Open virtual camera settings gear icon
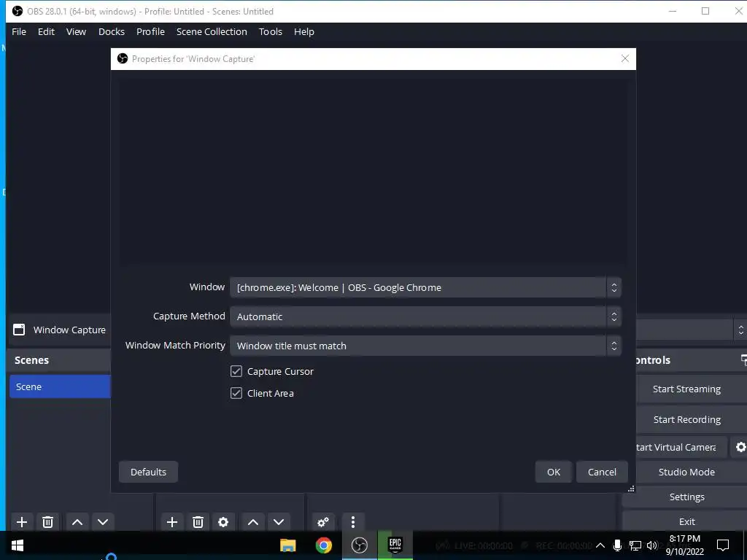The width and height of the screenshot is (747, 560). tap(740, 447)
